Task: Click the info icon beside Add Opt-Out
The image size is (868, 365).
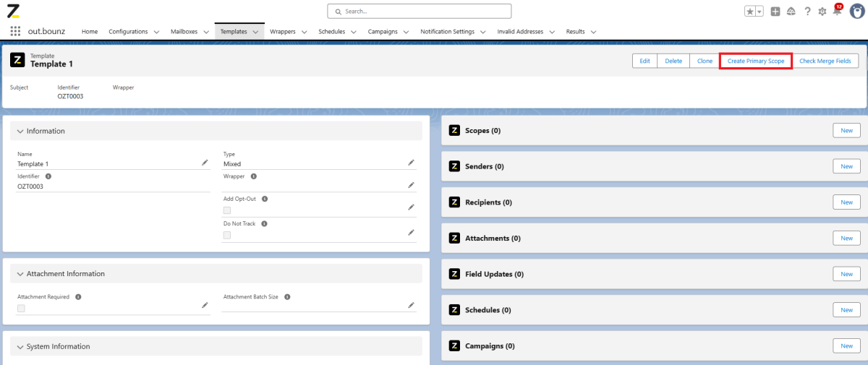Action: pyautogui.click(x=265, y=199)
